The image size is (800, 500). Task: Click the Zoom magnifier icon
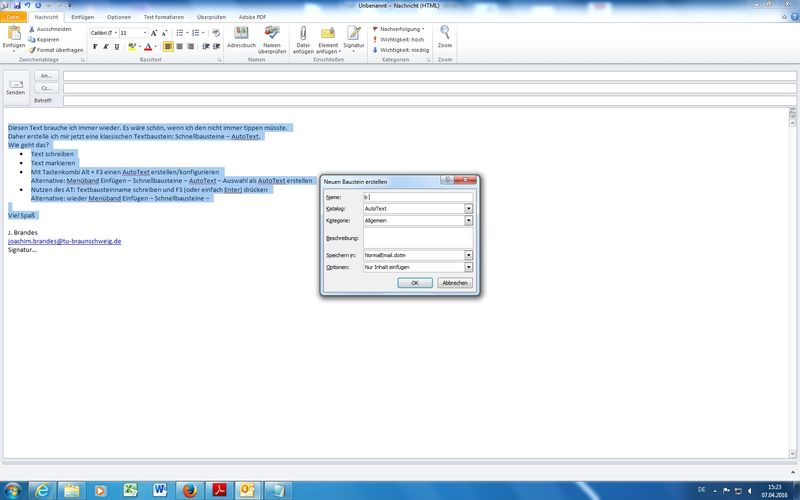[445, 36]
